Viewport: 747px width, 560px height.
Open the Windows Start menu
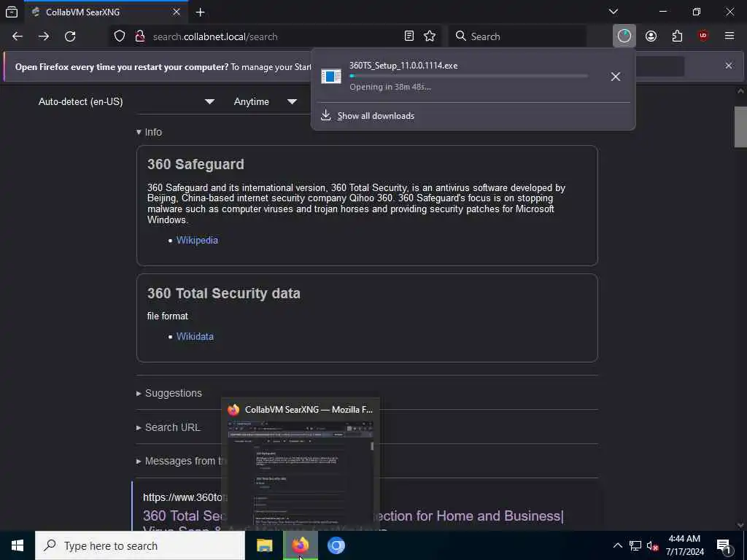(x=18, y=545)
